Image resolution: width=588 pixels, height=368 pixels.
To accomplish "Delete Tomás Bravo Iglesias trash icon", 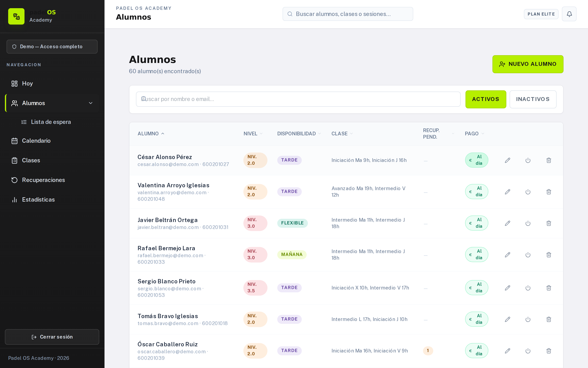I will [x=549, y=319].
